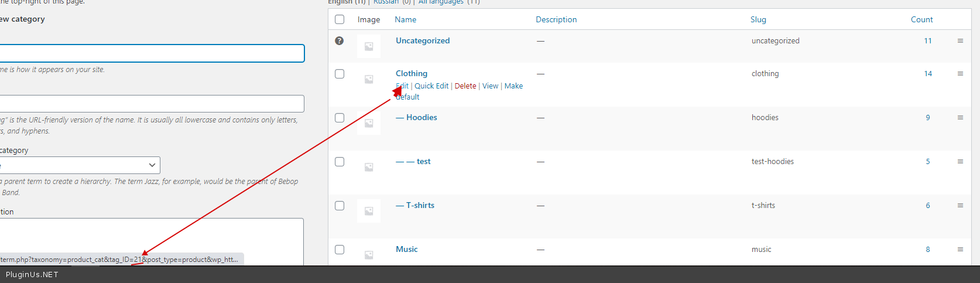Open the parent category dropdown

point(80,165)
